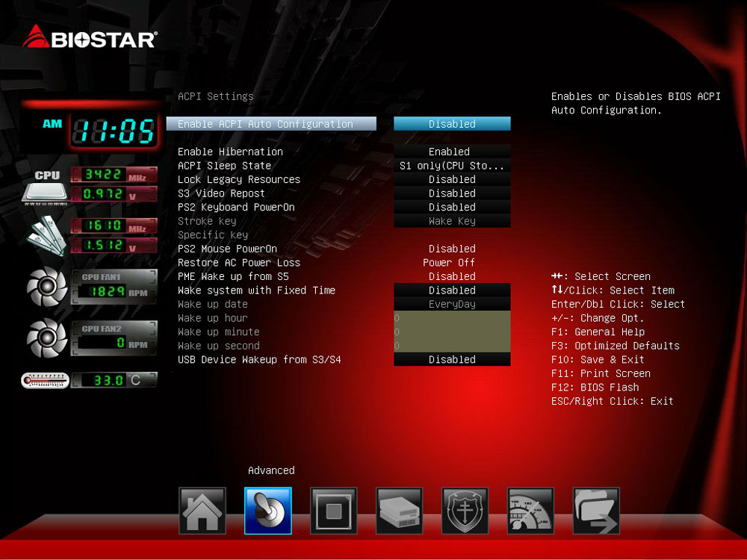747x560 pixels.
Task: Click the Advanced switch icon
Action: tap(268, 511)
